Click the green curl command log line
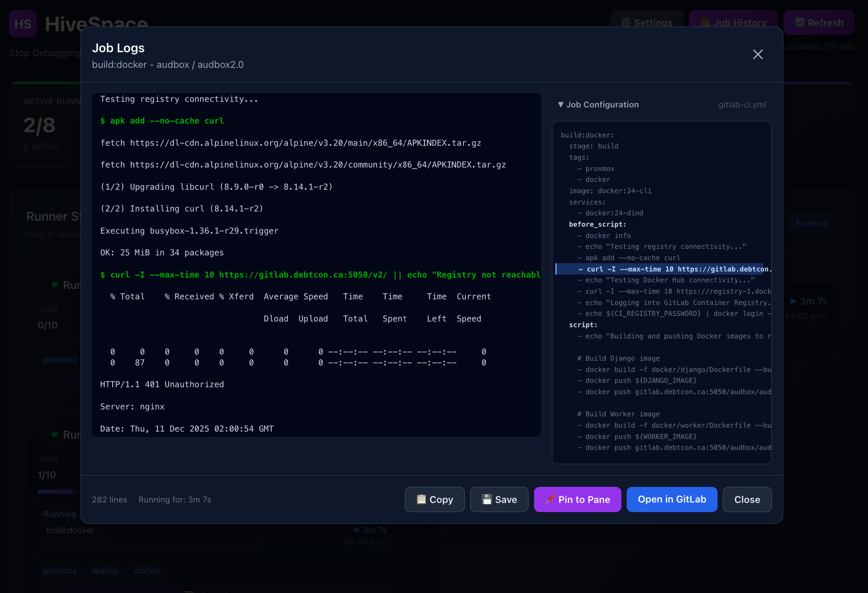The width and height of the screenshot is (868, 593). tap(320, 275)
